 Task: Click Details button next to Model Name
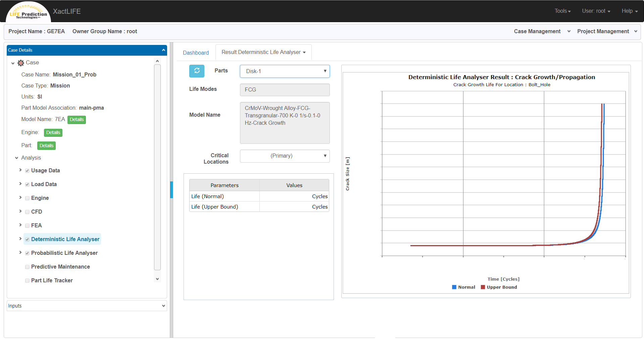(77, 120)
